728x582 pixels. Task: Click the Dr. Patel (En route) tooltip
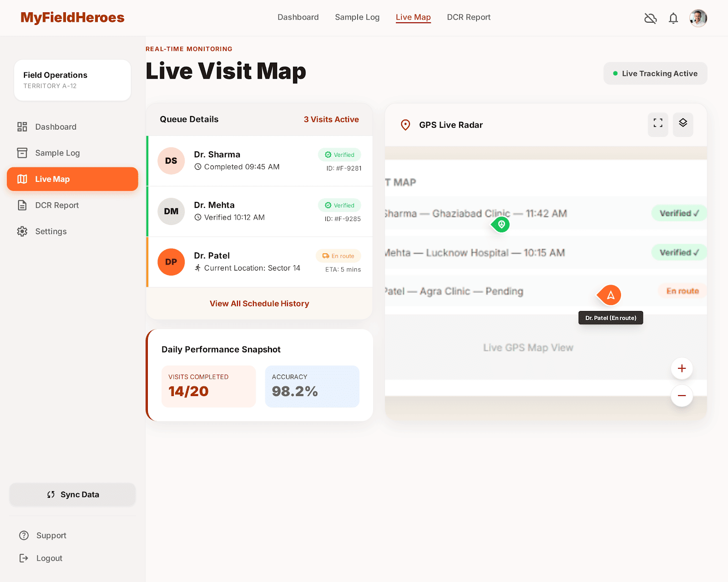click(611, 318)
